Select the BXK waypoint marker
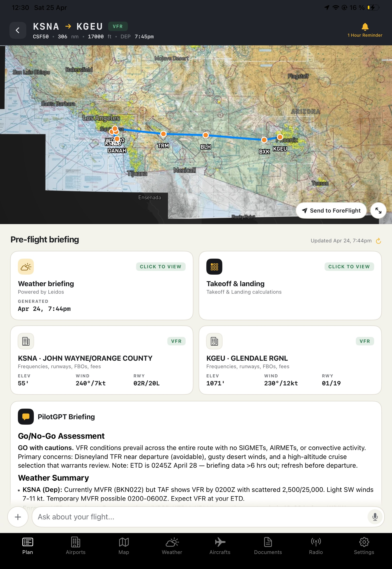Viewport: 392px width, 569px height. pyautogui.click(x=264, y=140)
